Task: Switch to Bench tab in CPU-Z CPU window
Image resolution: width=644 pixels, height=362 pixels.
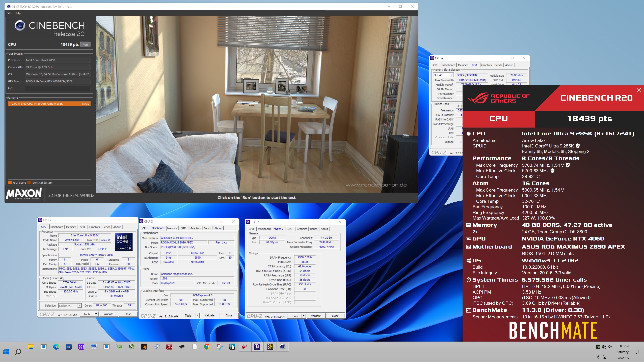Action: (x=106, y=227)
